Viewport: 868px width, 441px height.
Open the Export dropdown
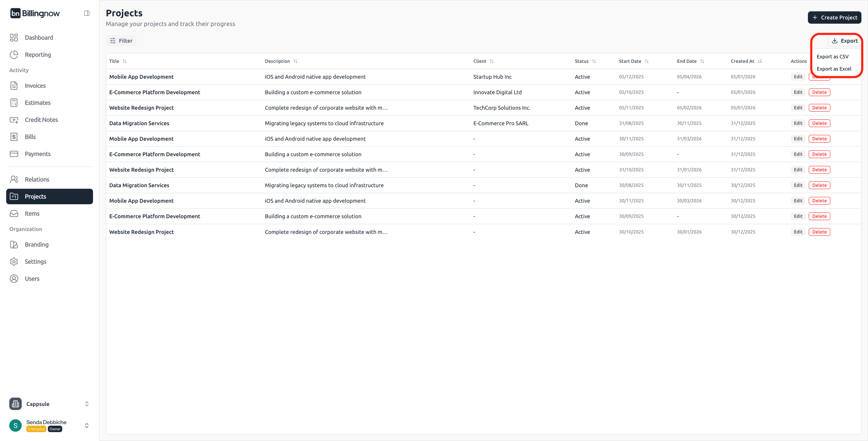[845, 40]
